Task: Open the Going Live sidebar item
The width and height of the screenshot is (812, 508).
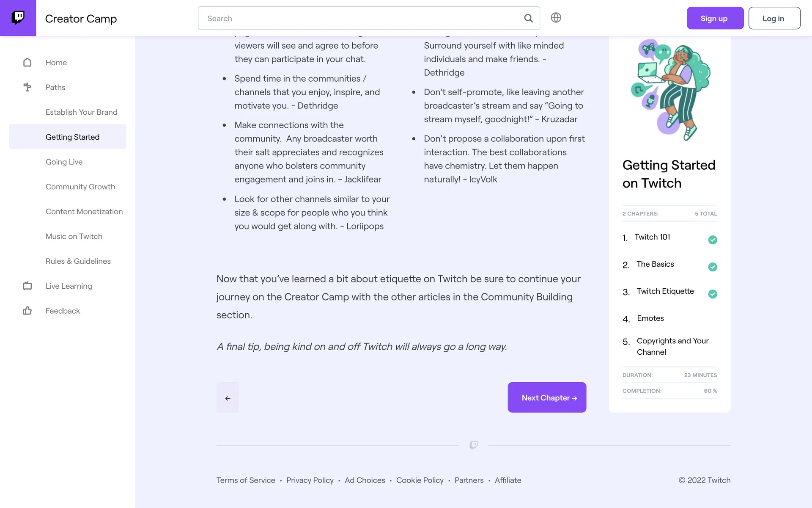Action: tap(64, 162)
